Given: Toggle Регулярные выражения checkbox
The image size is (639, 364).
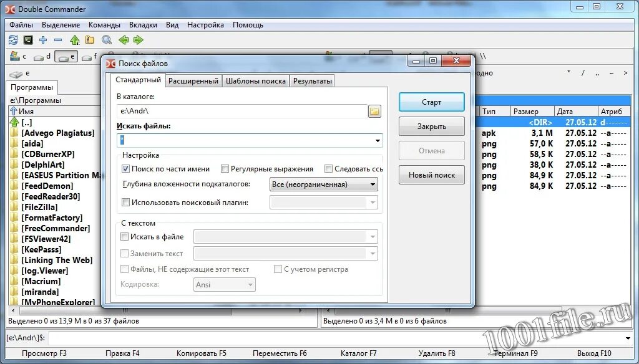Looking at the screenshot, I should coord(225,168).
